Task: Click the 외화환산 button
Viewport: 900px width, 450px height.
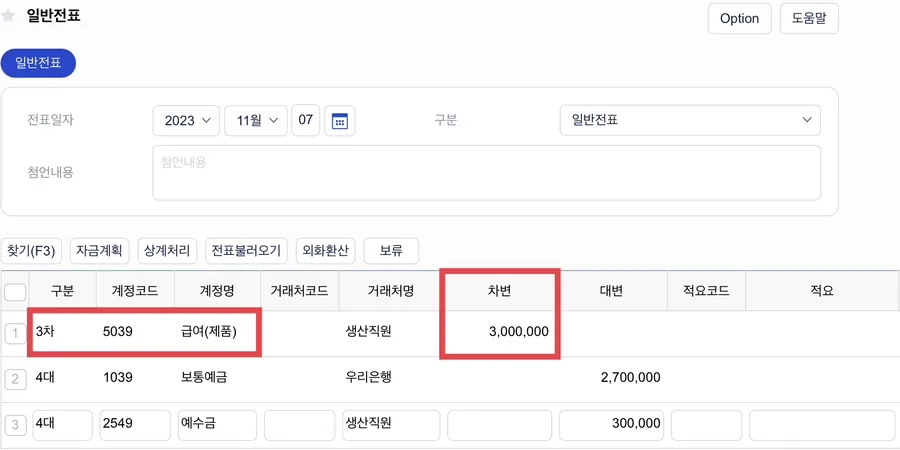Action: coord(325,251)
